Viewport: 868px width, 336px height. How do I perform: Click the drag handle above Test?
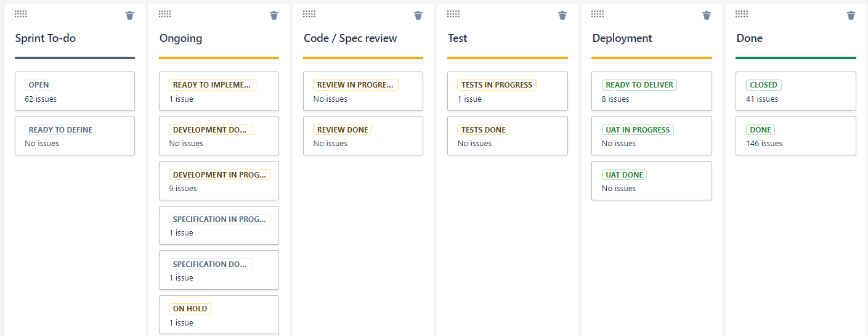pyautogui.click(x=453, y=14)
